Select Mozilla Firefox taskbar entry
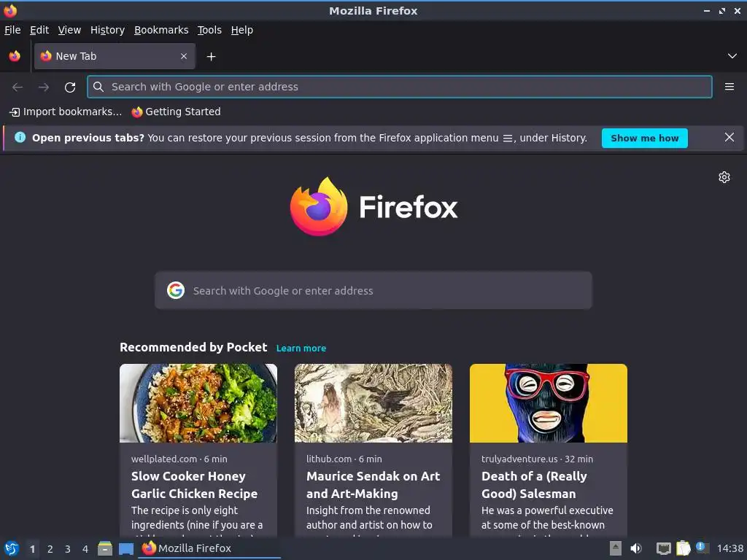Viewport: 747px width, 560px height. 209,548
